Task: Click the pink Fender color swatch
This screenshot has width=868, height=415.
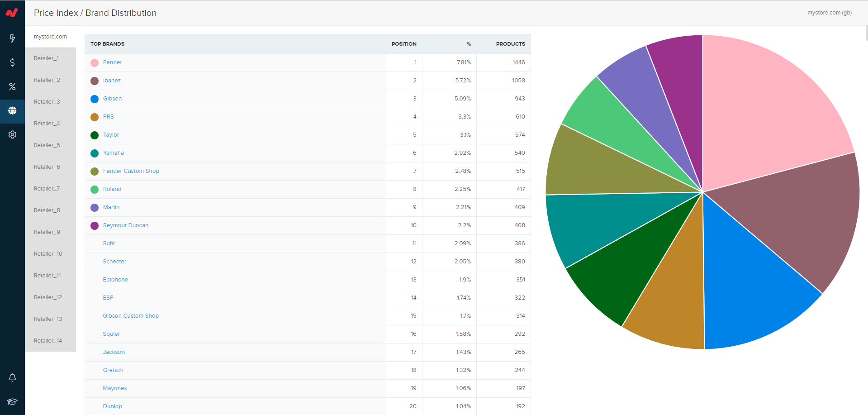Action: tap(95, 63)
